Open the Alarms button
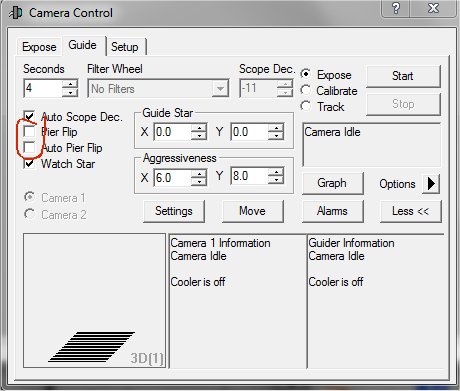 click(x=332, y=211)
